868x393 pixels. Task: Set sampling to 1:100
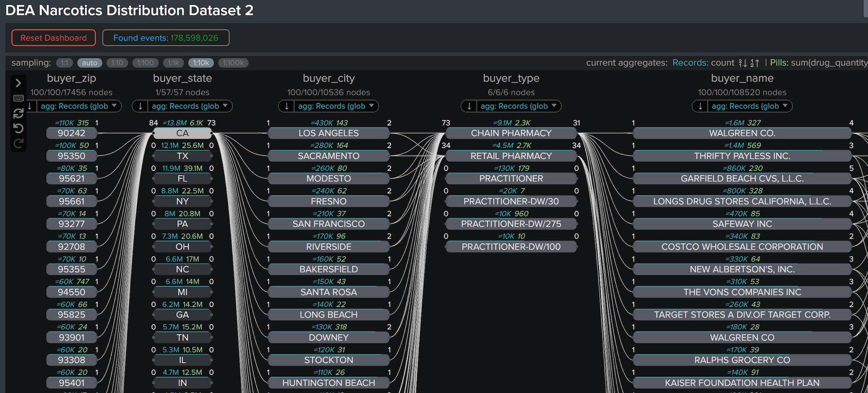[145, 63]
